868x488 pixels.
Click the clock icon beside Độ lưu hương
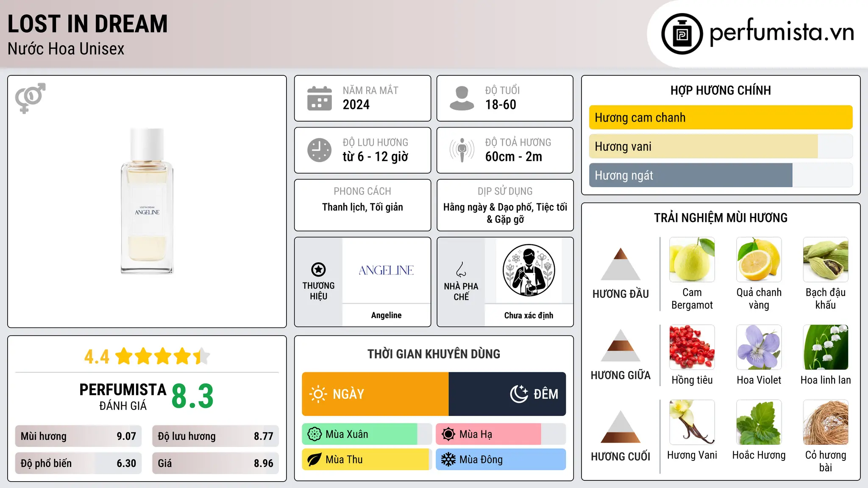320,150
